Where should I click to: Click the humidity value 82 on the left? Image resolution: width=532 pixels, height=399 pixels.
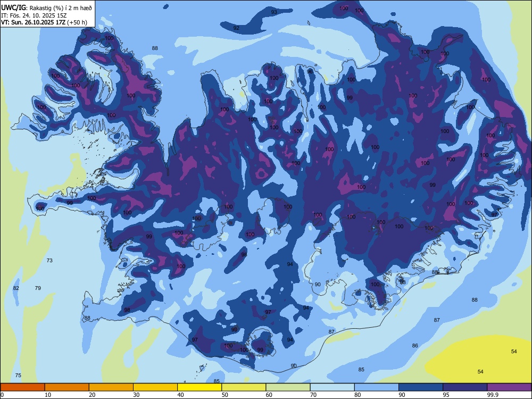16,288
